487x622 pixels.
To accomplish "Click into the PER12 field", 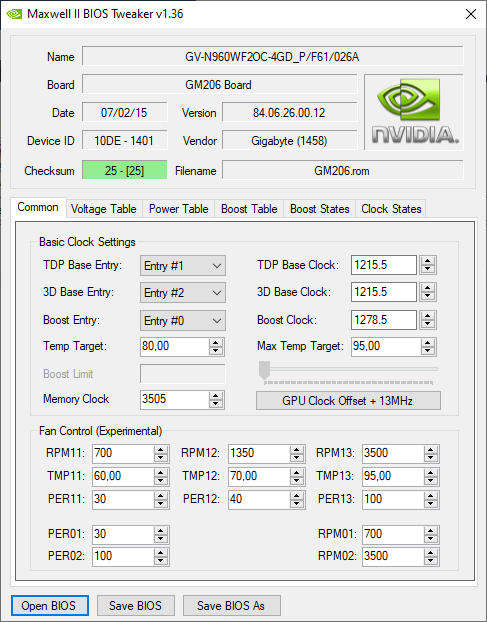I will click(x=259, y=499).
